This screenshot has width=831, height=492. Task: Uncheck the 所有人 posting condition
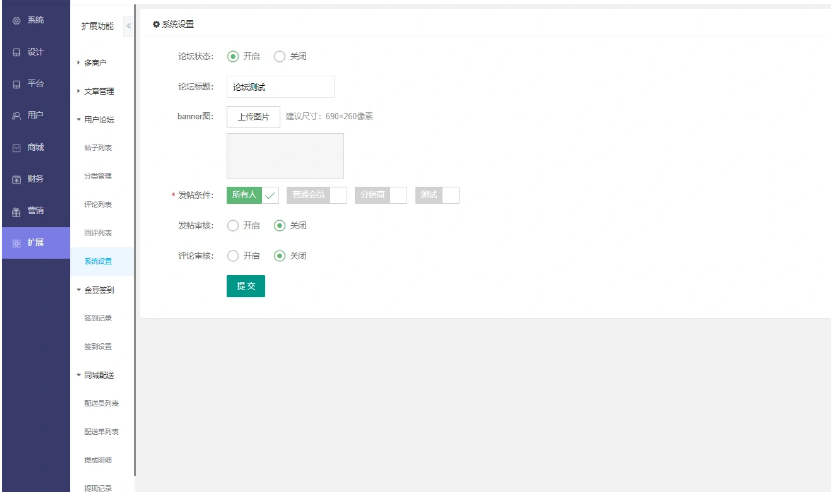(253, 195)
